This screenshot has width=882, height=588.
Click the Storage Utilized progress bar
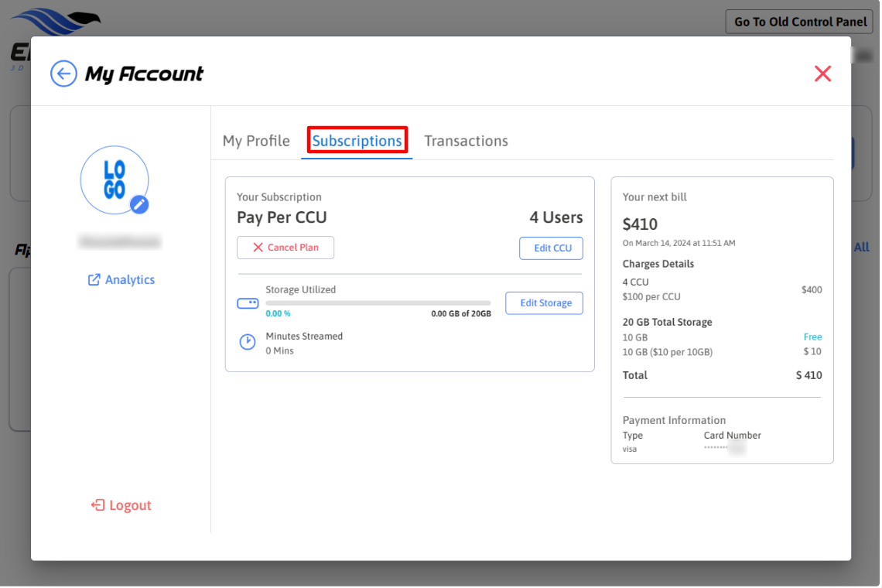(x=378, y=303)
